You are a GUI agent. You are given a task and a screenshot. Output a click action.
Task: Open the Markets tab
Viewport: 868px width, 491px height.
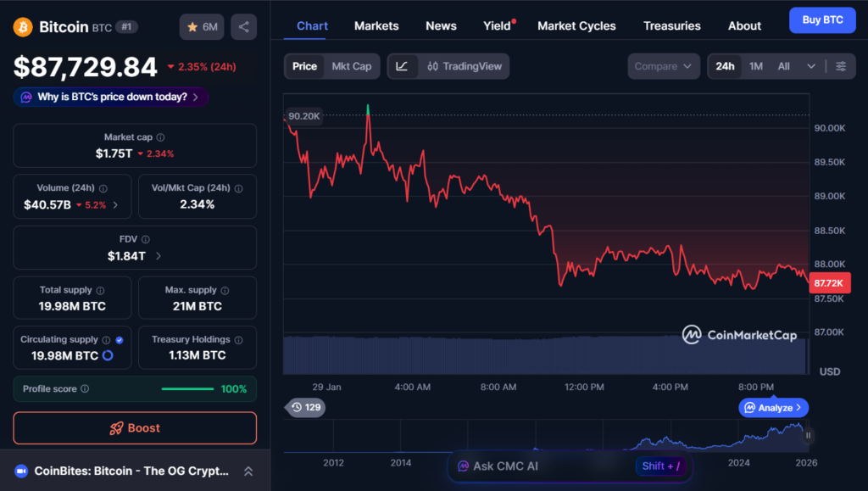pyautogui.click(x=376, y=26)
